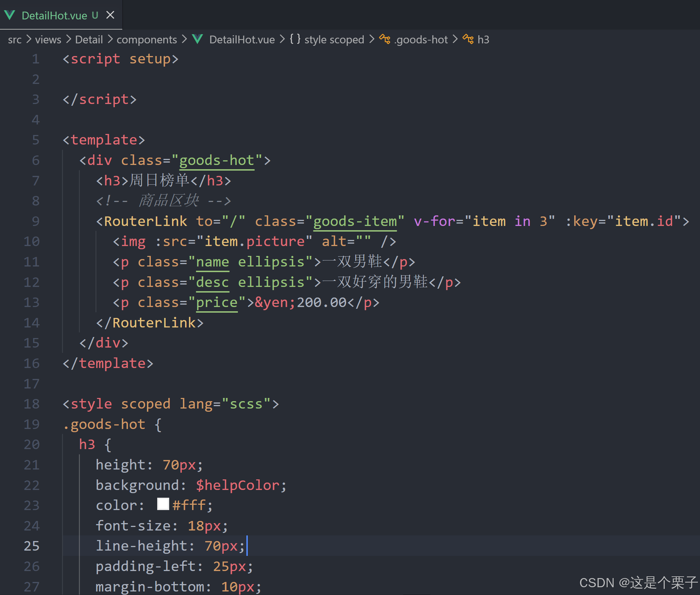Click the symbol icon before .goods-hot breadcrumb
Viewport: 700px width, 595px height.
click(x=385, y=39)
